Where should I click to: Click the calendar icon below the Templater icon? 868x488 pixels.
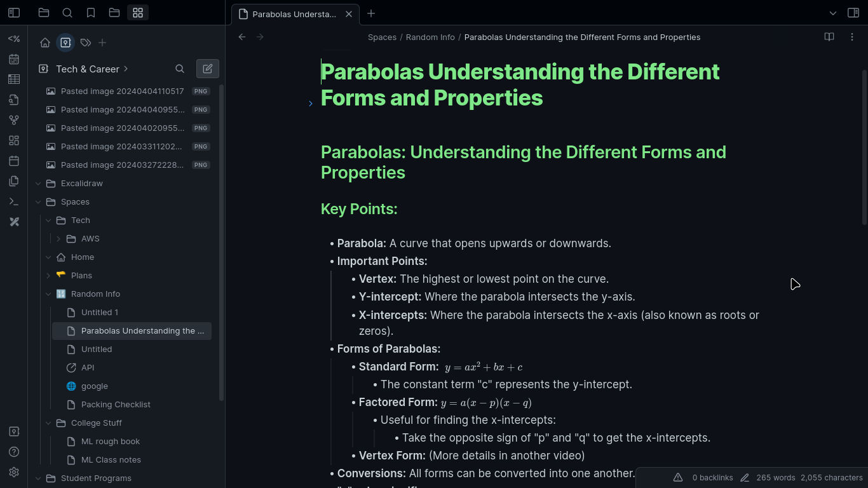coord(14,59)
